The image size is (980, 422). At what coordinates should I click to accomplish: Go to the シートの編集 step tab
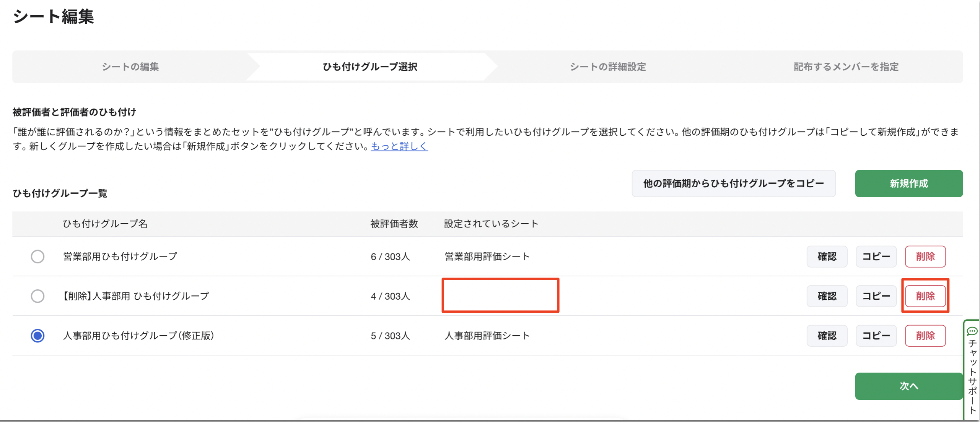coord(130,67)
